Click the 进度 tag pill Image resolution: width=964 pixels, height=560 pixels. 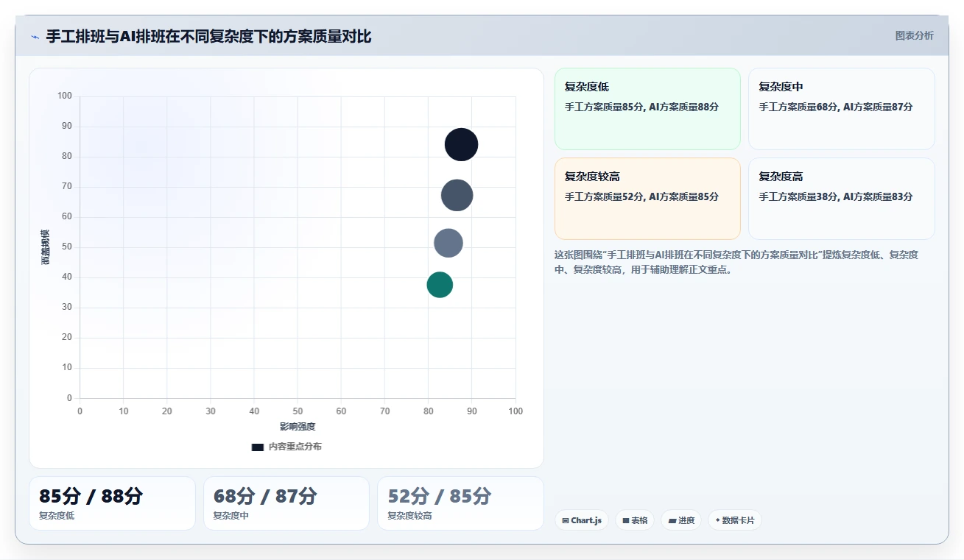(681, 520)
